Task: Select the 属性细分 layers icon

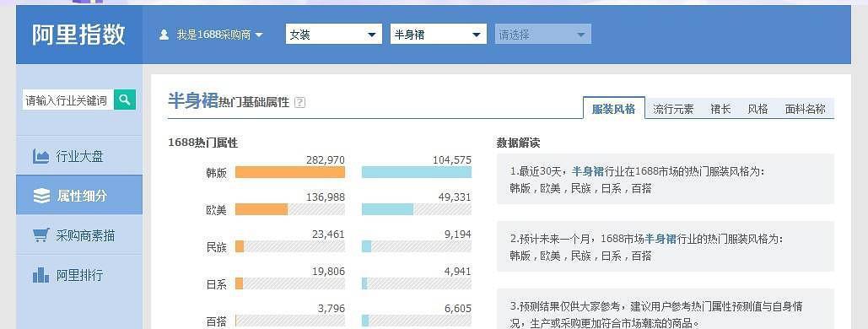Action: tap(41, 196)
